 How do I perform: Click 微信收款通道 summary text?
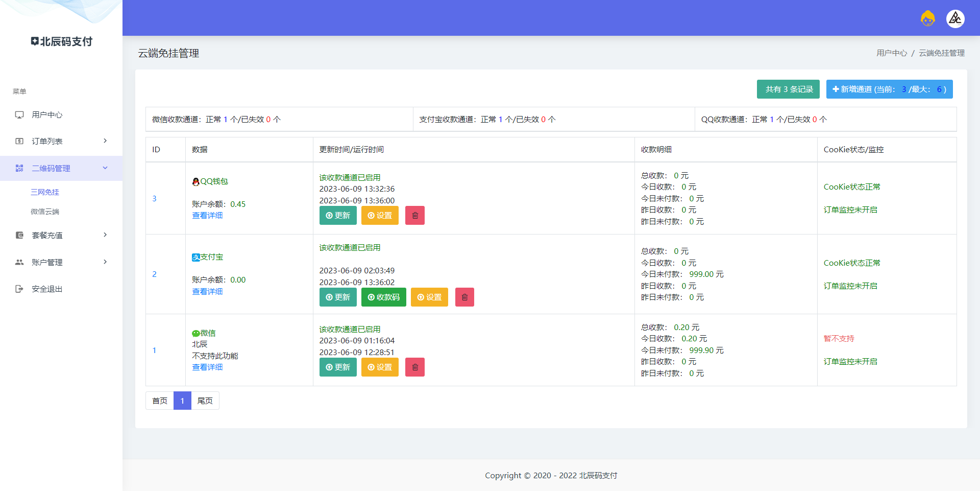coord(216,120)
